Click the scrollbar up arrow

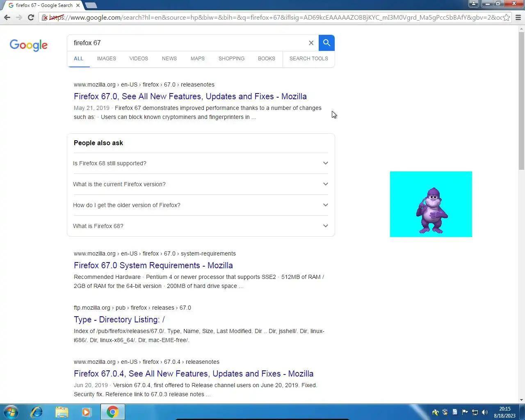pyautogui.click(x=521, y=29)
